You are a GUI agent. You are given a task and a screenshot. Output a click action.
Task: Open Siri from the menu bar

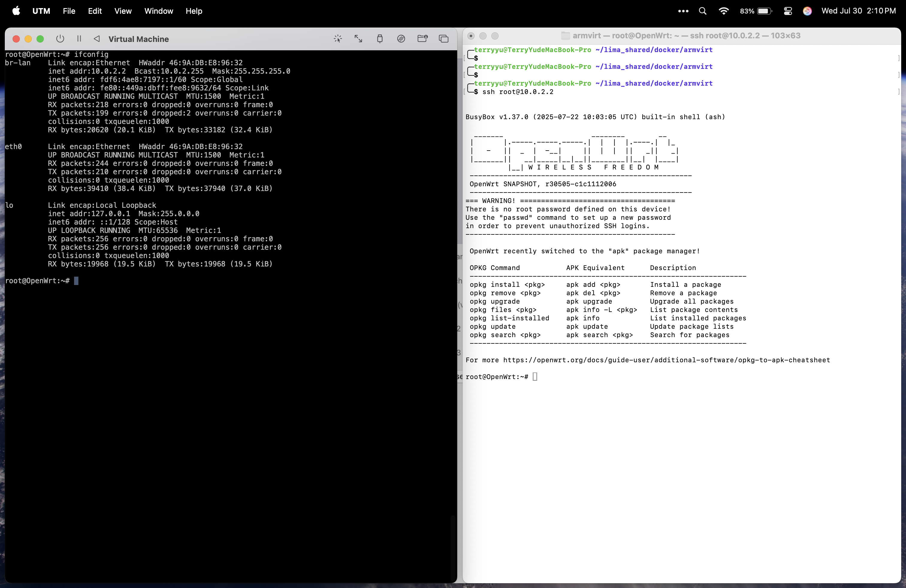(807, 11)
